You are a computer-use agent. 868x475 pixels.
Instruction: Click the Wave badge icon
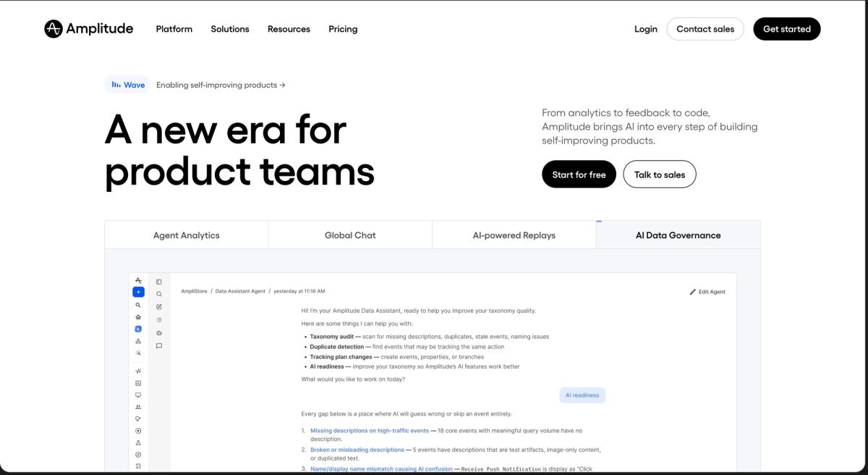click(x=116, y=85)
